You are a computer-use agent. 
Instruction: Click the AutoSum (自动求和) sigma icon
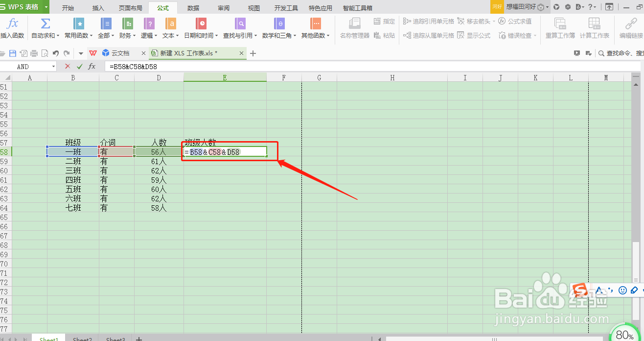tap(45, 24)
